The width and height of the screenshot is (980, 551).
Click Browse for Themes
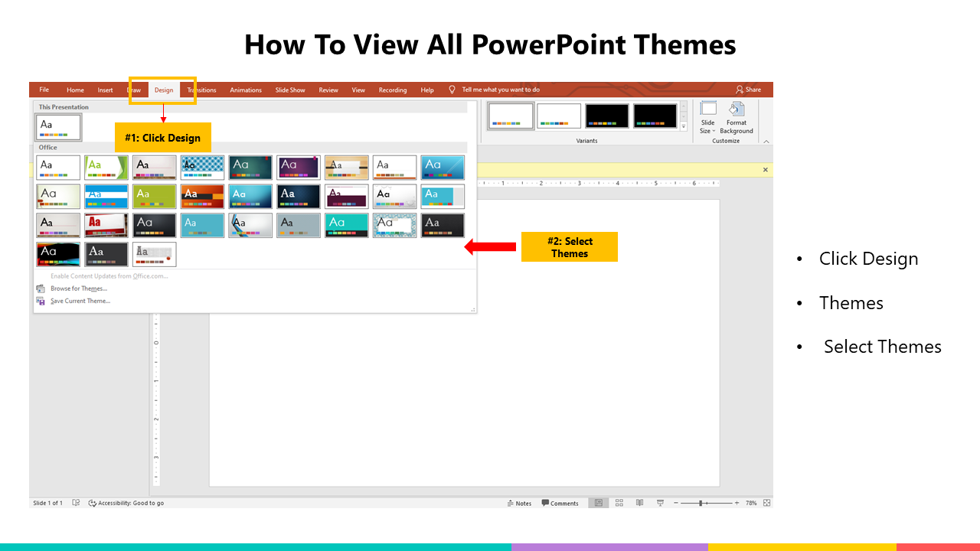(78, 289)
